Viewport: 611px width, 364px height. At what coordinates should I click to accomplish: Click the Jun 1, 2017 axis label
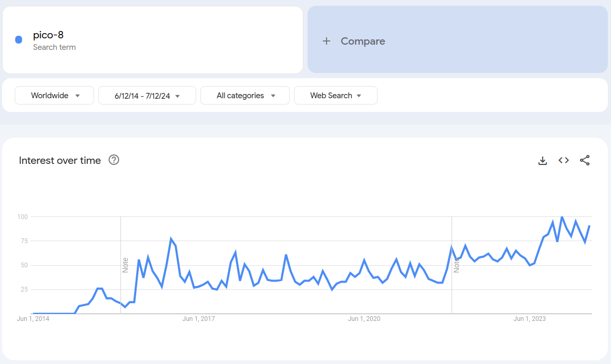coord(198,319)
